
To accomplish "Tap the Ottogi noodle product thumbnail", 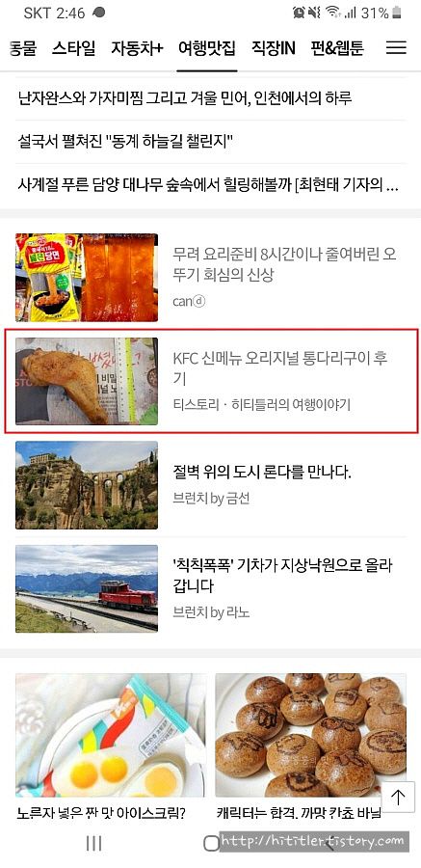I will click(x=87, y=278).
